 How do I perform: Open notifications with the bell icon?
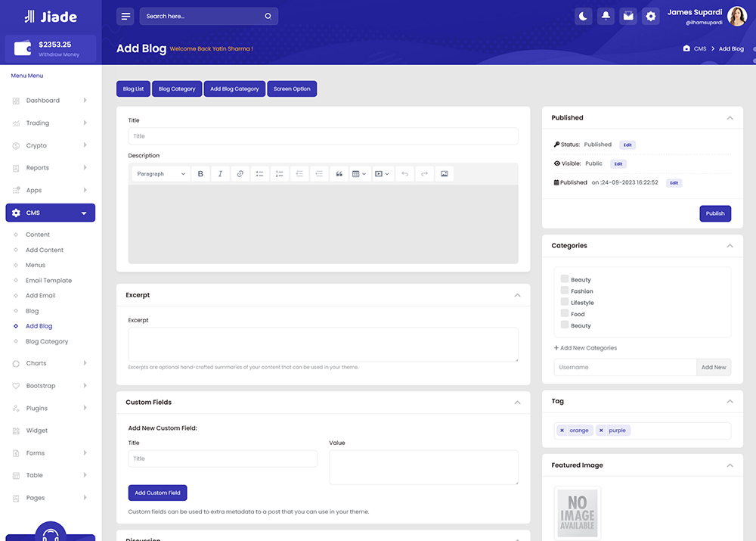[606, 16]
